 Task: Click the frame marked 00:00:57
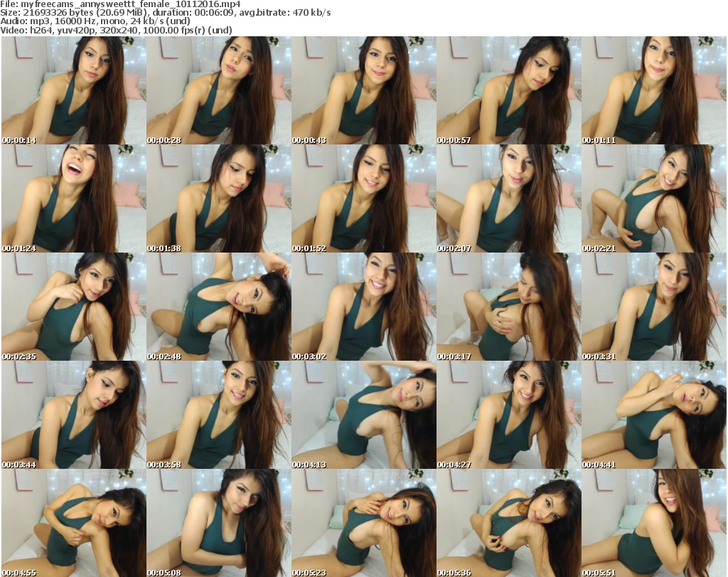[x=509, y=90]
